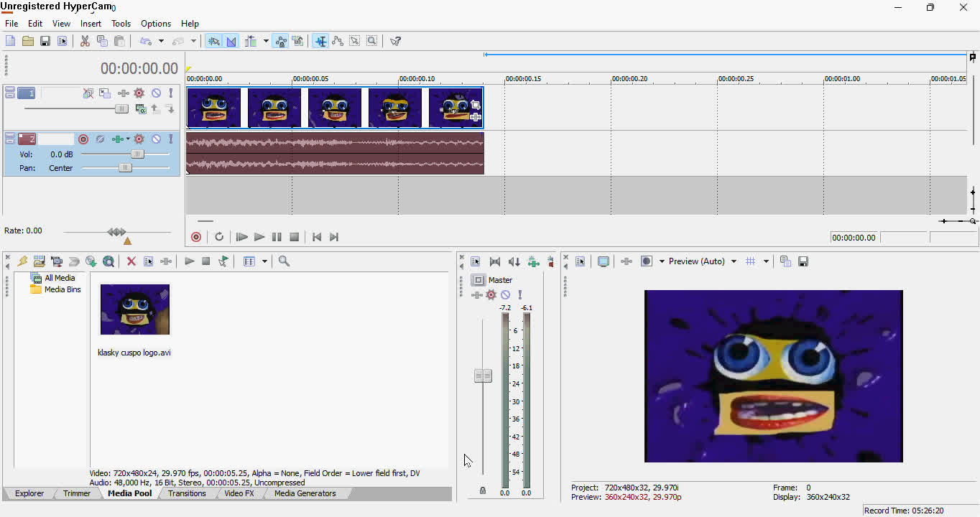The image size is (980, 517).
Task: Click the What's This help icon
Action: pos(395,41)
